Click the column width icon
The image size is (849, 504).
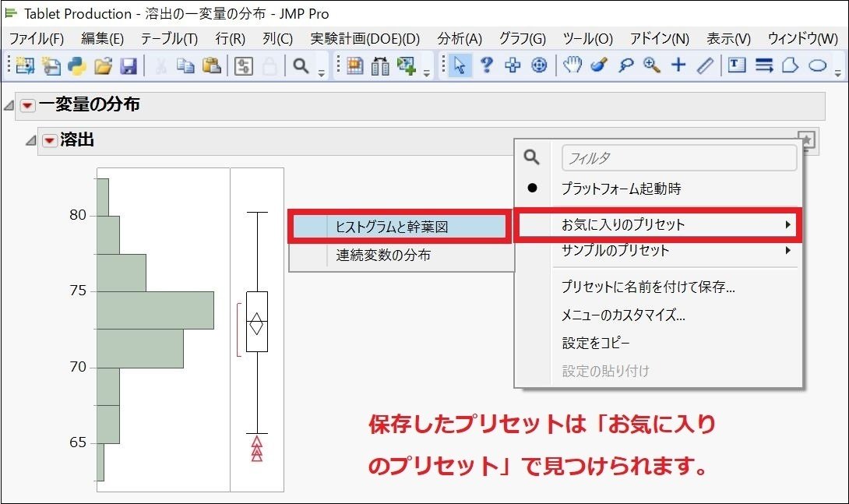[x=381, y=65]
